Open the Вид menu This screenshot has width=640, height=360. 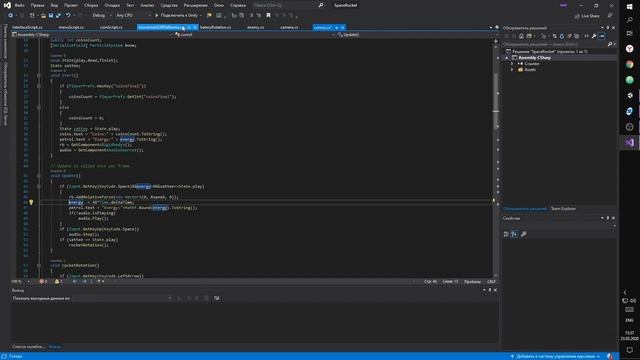[54, 5]
